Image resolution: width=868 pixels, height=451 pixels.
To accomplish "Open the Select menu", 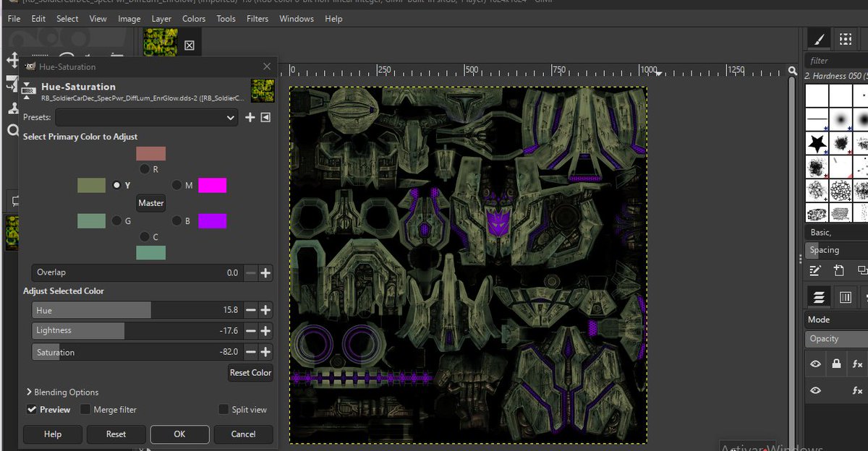I will [x=67, y=19].
